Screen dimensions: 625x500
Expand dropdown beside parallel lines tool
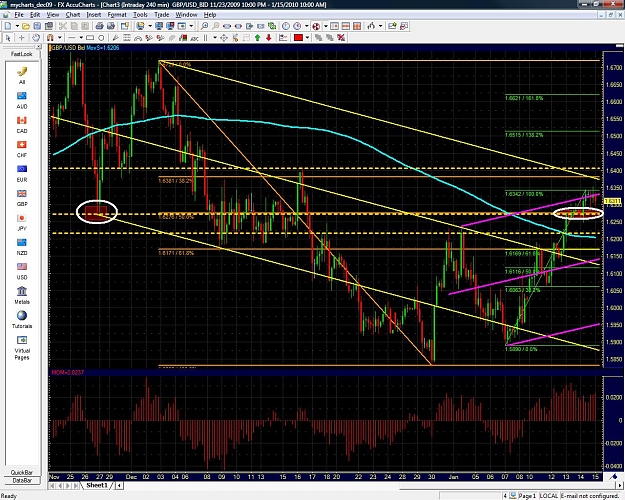(x=215, y=38)
